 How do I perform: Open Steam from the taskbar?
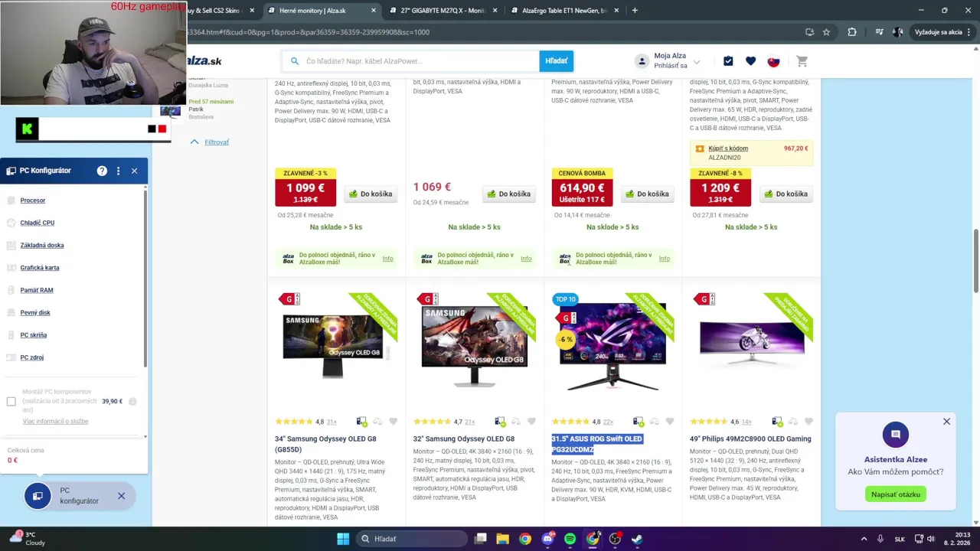(x=637, y=539)
